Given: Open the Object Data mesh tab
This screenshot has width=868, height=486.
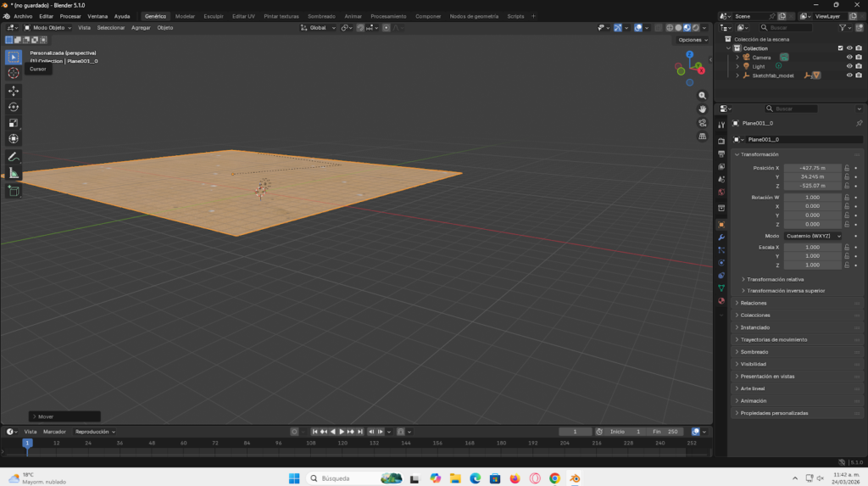Looking at the screenshot, I should [721, 288].
